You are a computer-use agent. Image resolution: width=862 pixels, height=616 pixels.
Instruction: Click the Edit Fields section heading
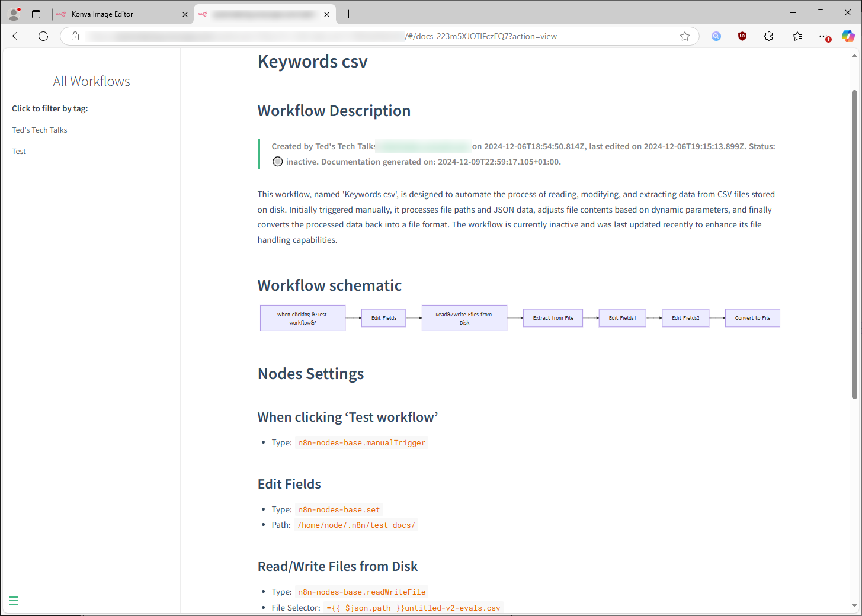point(289,484)
